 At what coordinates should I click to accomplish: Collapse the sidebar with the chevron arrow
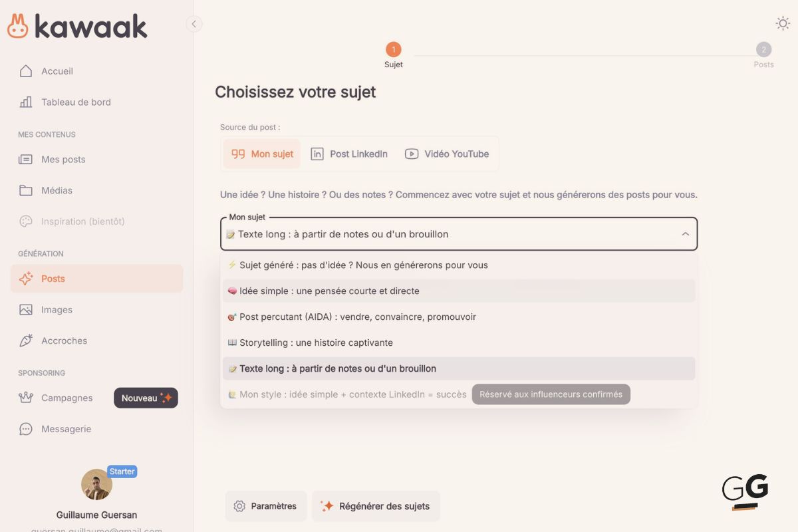194,23
